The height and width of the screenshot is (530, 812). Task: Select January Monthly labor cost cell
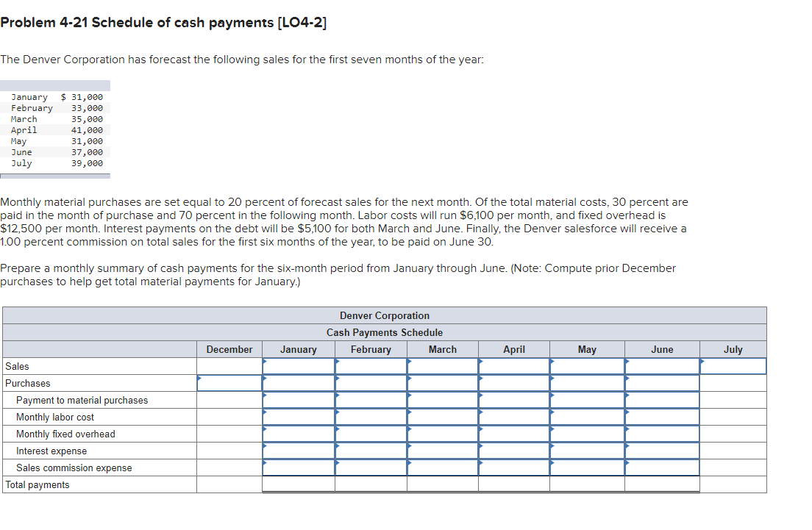click(x=299, y=417)
